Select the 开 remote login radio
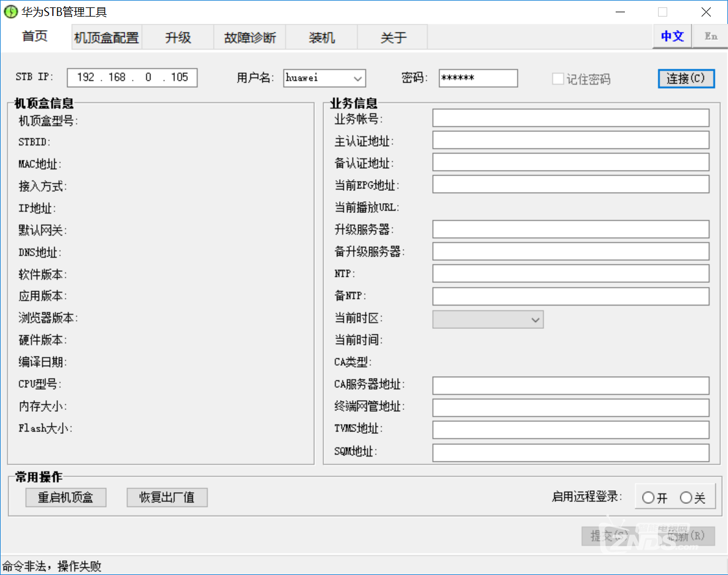The image size is (728, 575). [648, 498]
